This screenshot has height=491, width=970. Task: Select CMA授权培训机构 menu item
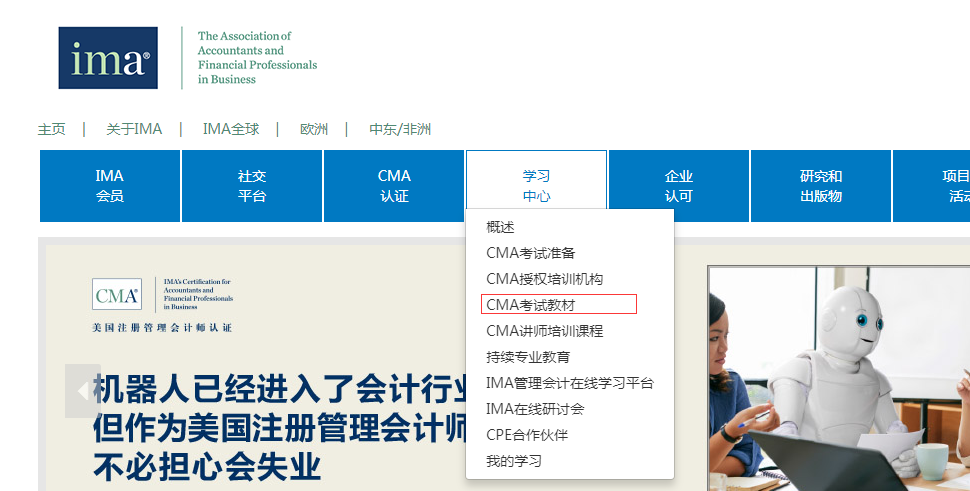(x=544, y=279)
